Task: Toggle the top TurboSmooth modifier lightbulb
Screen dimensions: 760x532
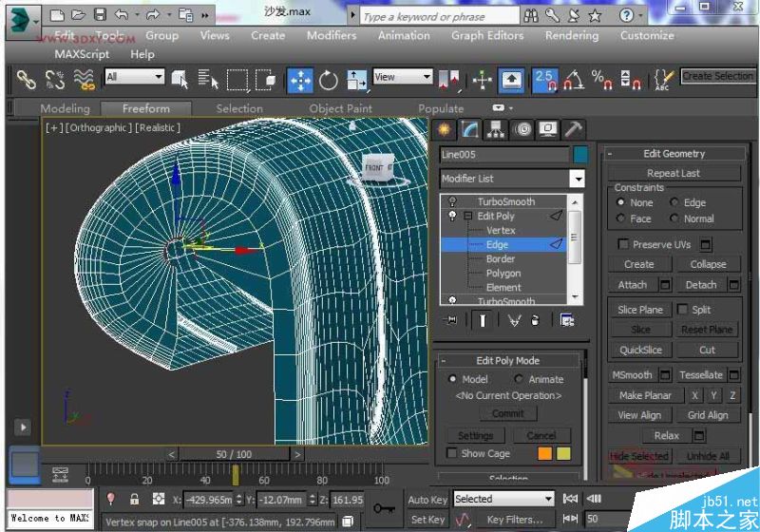Action: pos(452,201)
